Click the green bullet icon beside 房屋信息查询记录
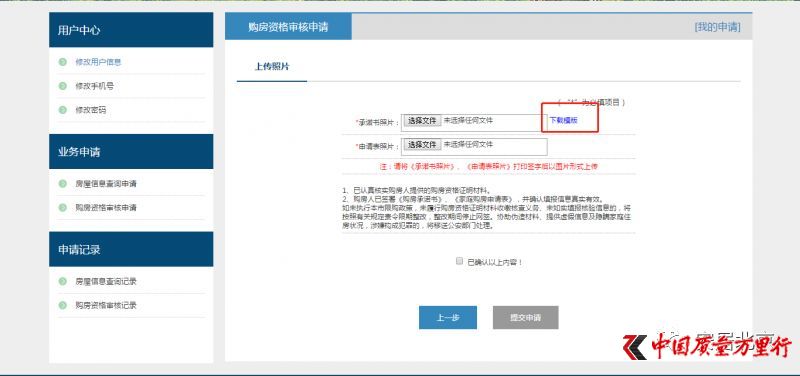 pos(63,281)
